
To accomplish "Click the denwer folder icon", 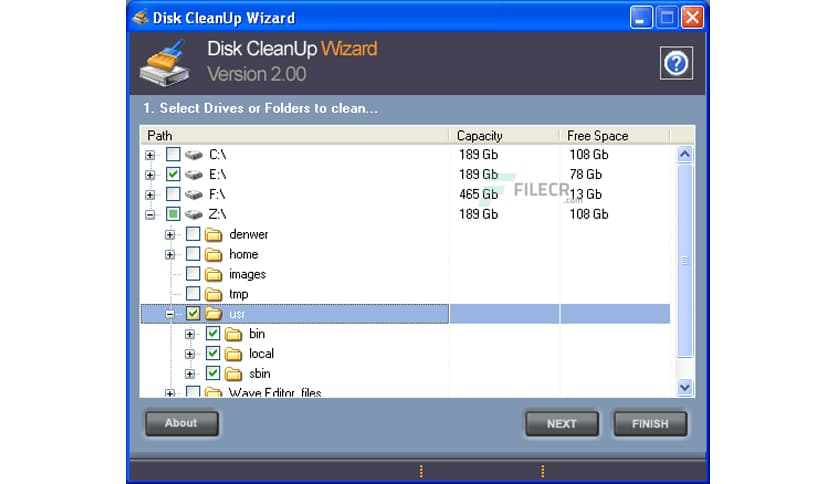I will (214, 235).
